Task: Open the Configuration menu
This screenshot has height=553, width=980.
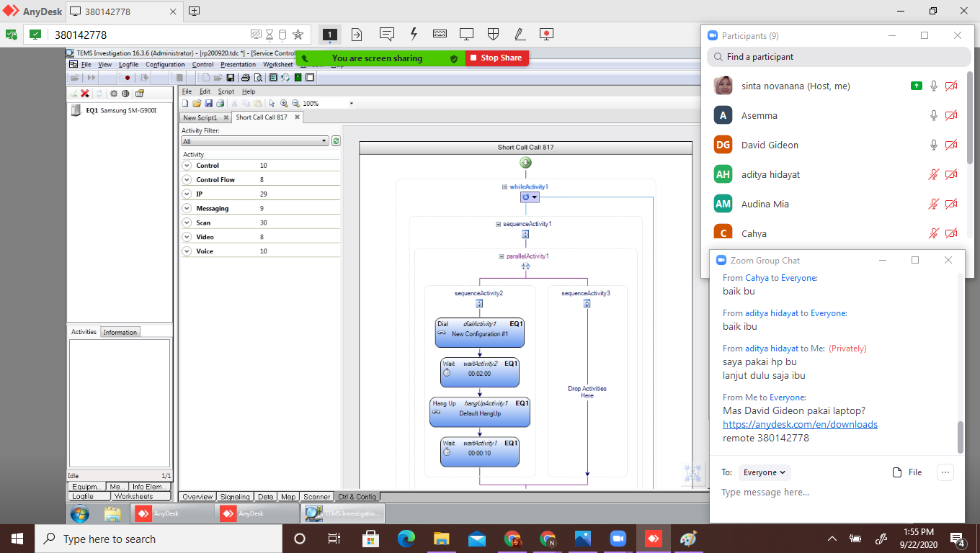Action: pyautogui.click(x=165, y=65)
